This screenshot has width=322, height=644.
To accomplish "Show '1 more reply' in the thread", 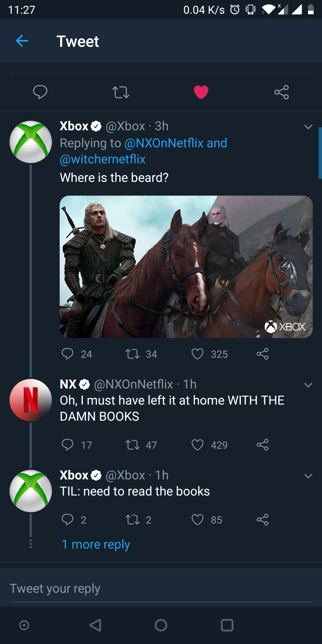I will click(x=96, y=544).
